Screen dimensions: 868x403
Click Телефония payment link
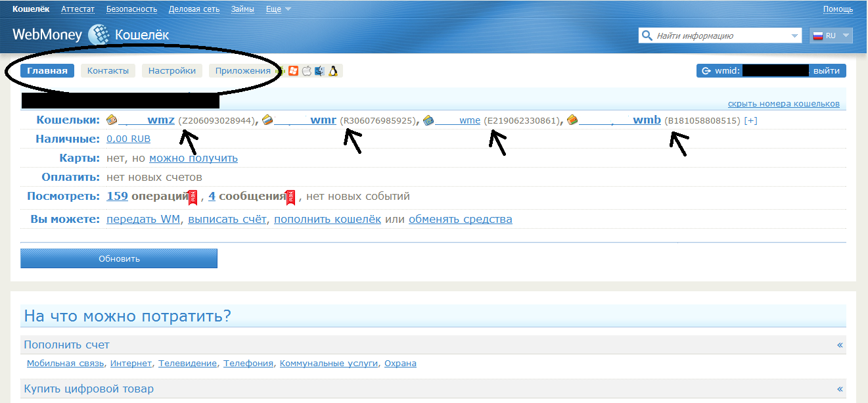click(248, 364)
